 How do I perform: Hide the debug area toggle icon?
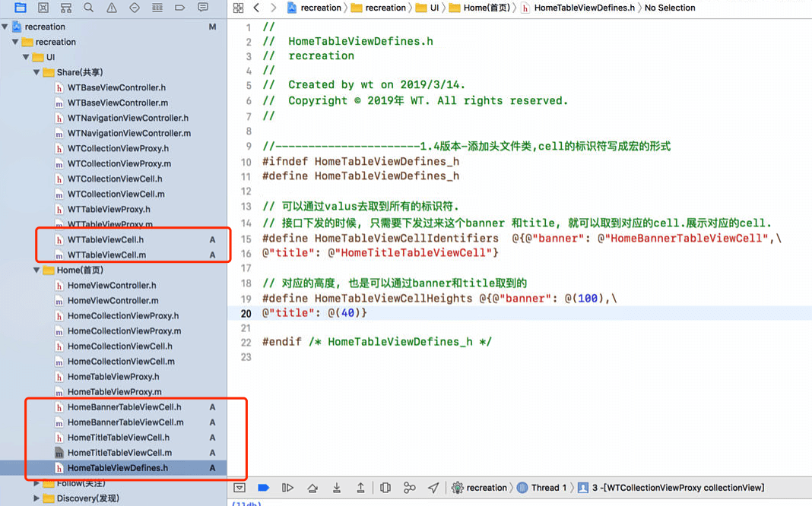point(239,487)
